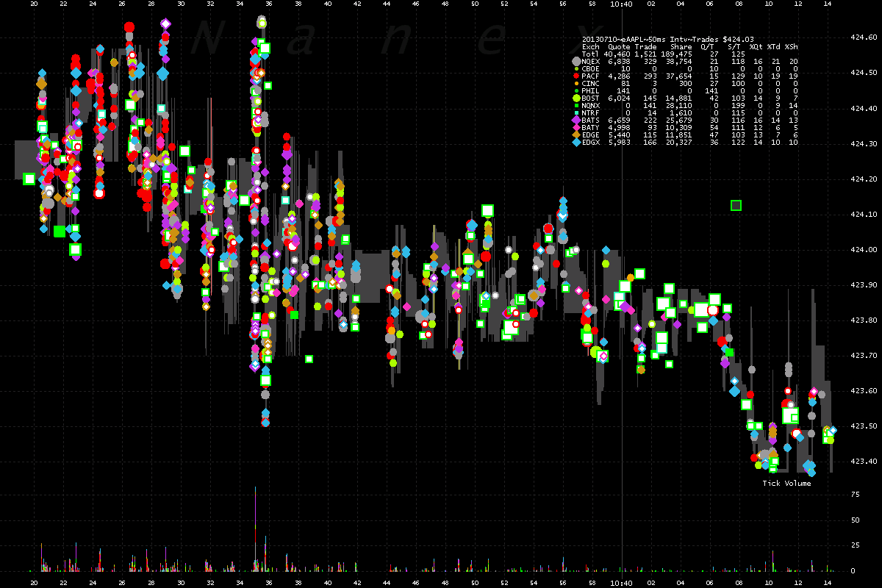Viewport: 882px width, 588px height.
Task: Click the 10:40 time marker at bottom
Action: [622, 581]
